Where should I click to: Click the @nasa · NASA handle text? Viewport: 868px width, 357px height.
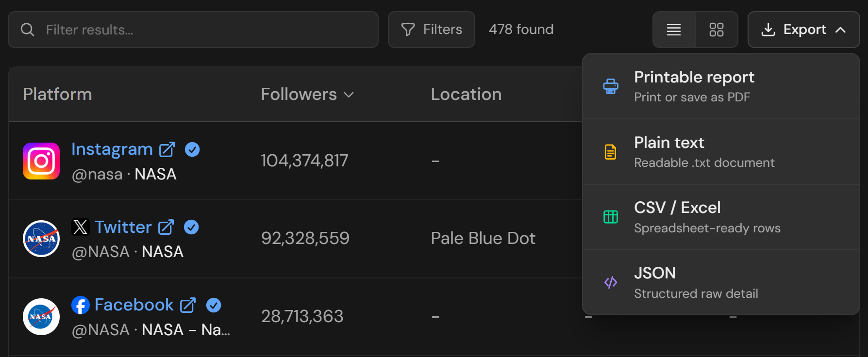click(x=124, y=174)
